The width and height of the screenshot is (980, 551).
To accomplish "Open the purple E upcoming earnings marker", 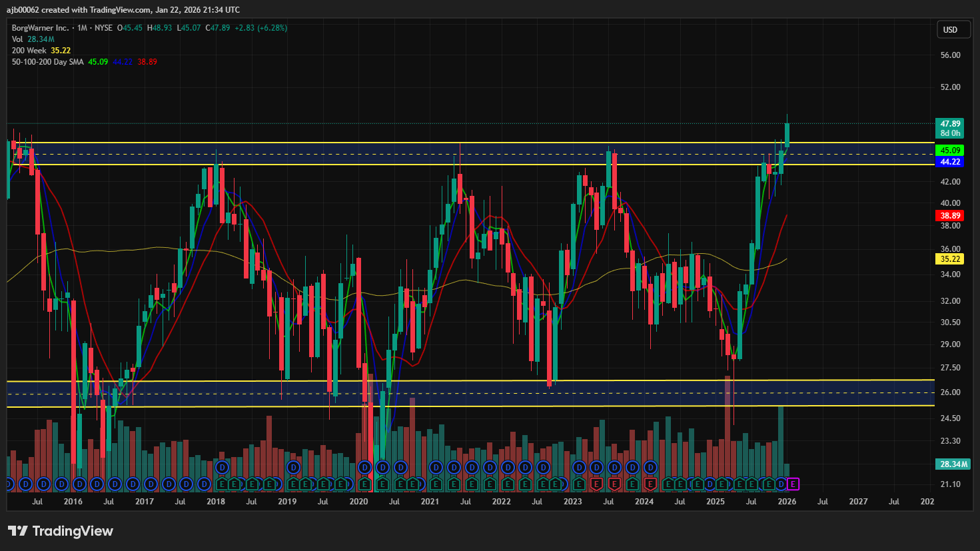I will coord(793,484).
